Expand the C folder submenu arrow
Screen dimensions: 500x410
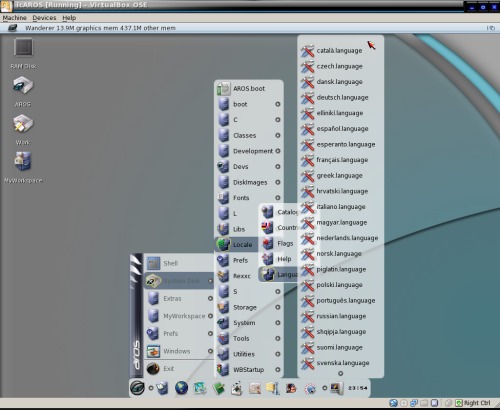pyautogui.click(x=278, y=120)
